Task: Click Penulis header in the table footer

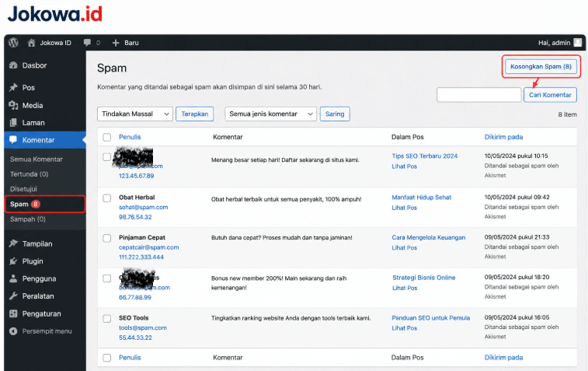Action: [x=130, y=358]
